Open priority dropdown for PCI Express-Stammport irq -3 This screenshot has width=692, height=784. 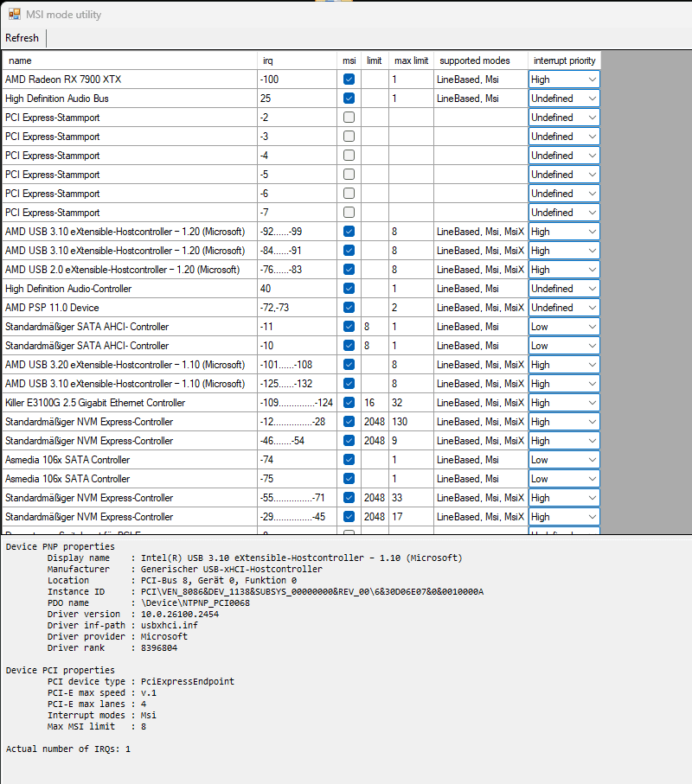click(564, 136)
